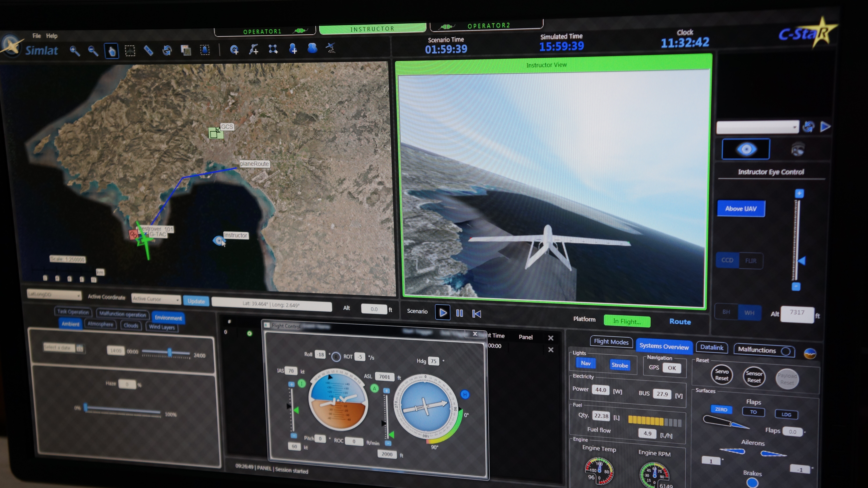Open the File menu
Image resolution: width=868 pixels, height=488 pixels.
(x=36, y=36)
